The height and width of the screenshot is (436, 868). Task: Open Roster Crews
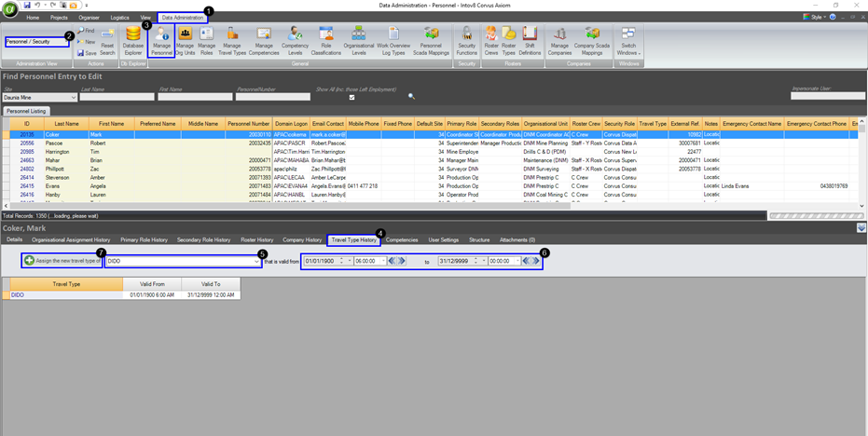(491, 41)
